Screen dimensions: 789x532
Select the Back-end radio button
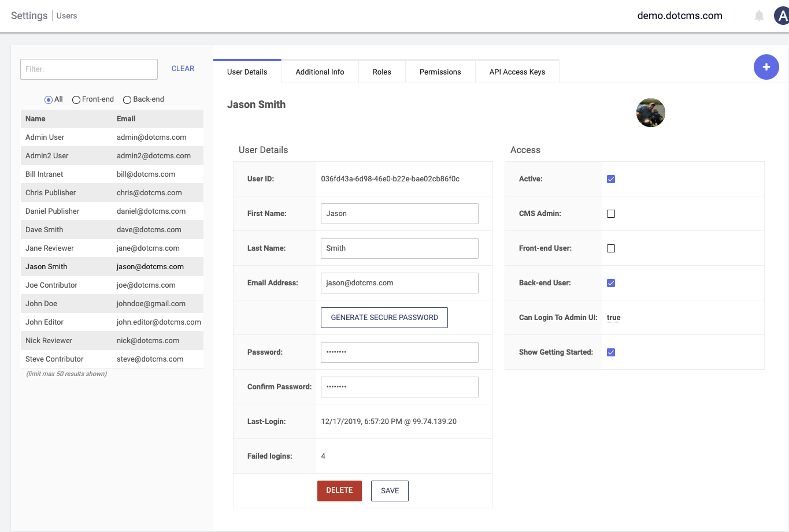tap(127, 100)
